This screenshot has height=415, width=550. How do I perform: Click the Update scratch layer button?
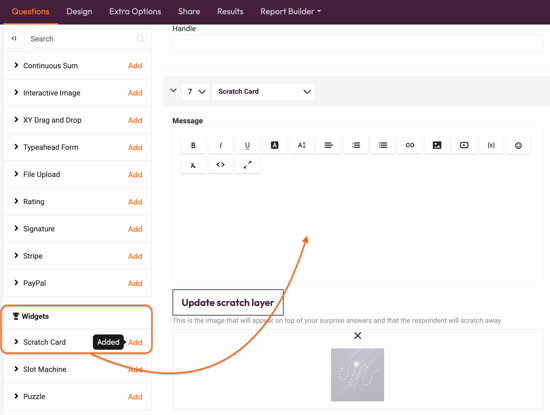(228, 302)
